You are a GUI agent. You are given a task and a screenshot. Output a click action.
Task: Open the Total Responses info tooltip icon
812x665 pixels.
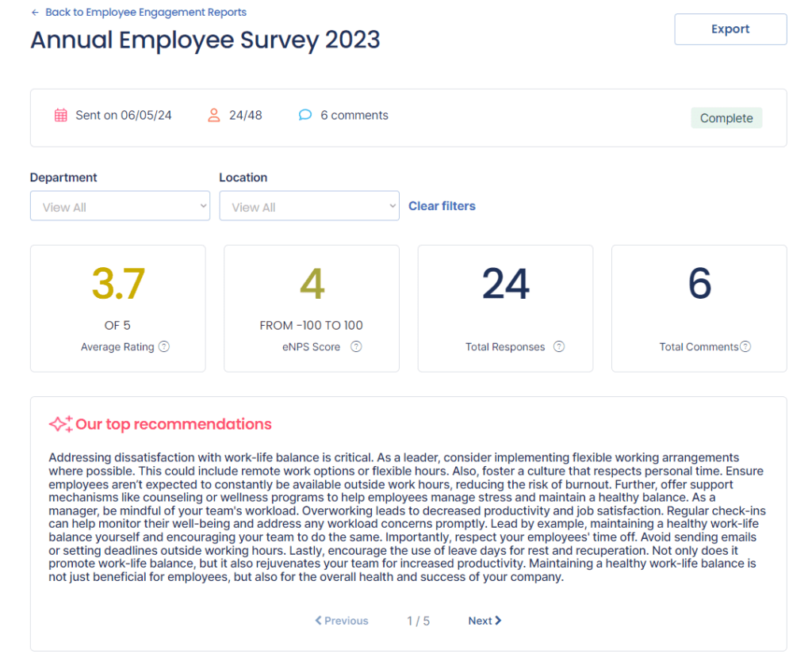pos(559,346)
